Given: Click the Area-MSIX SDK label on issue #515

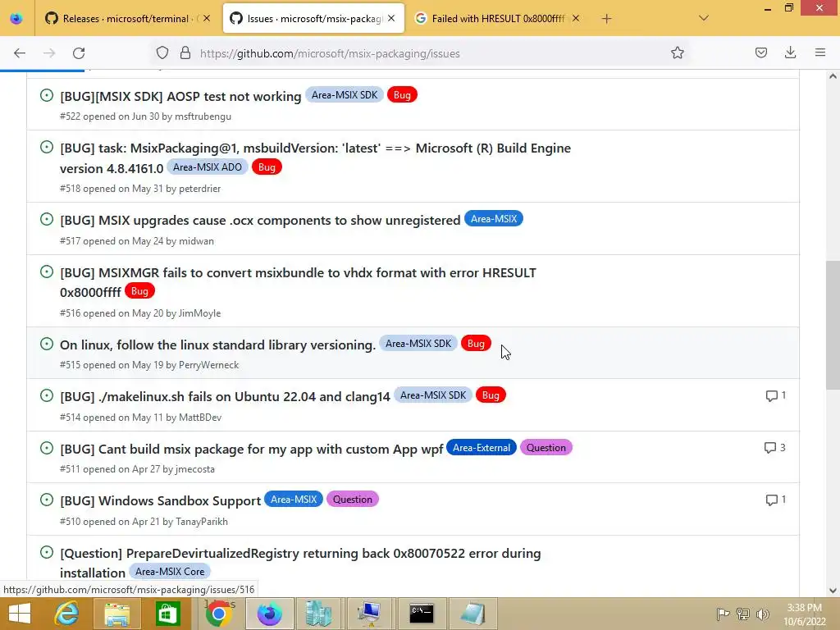Looking at the screenshot, I should 418,344.
